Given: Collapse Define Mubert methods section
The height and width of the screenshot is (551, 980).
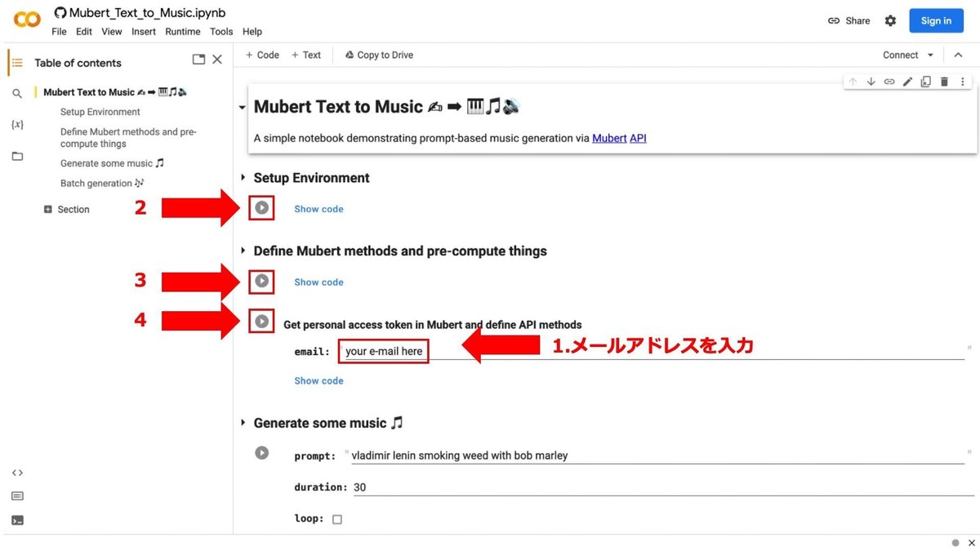Looking at the screenshot, I should [243, 251].
